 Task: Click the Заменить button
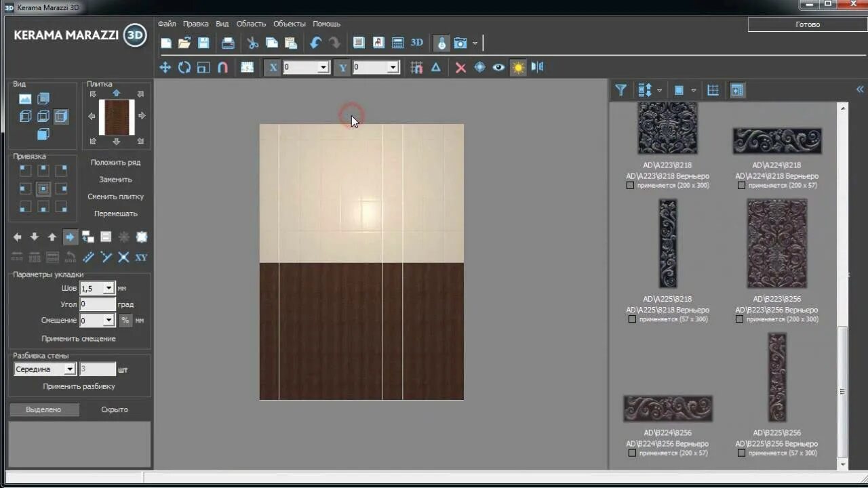click(x=115, y=180)
